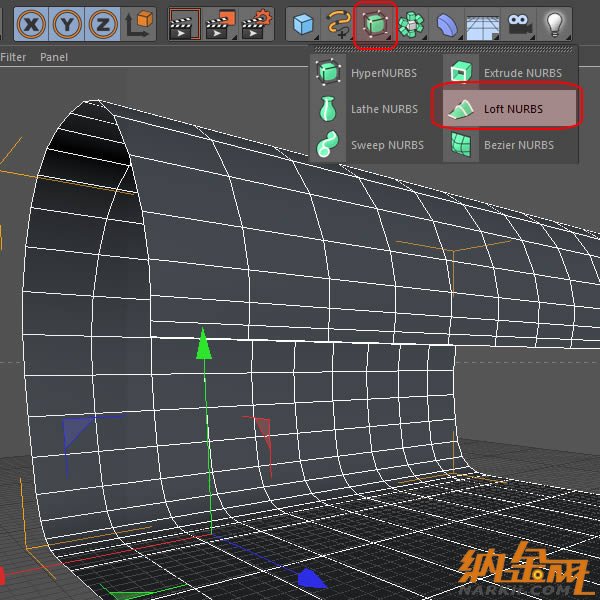The width and height of the screenshot is (600, 600).
Task: Select Extrude NURBS label in popup
Action: [523, 73]
